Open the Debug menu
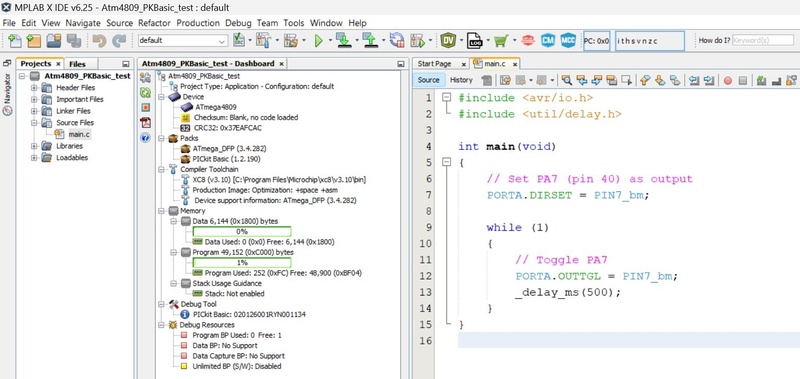 click(238, 23)
